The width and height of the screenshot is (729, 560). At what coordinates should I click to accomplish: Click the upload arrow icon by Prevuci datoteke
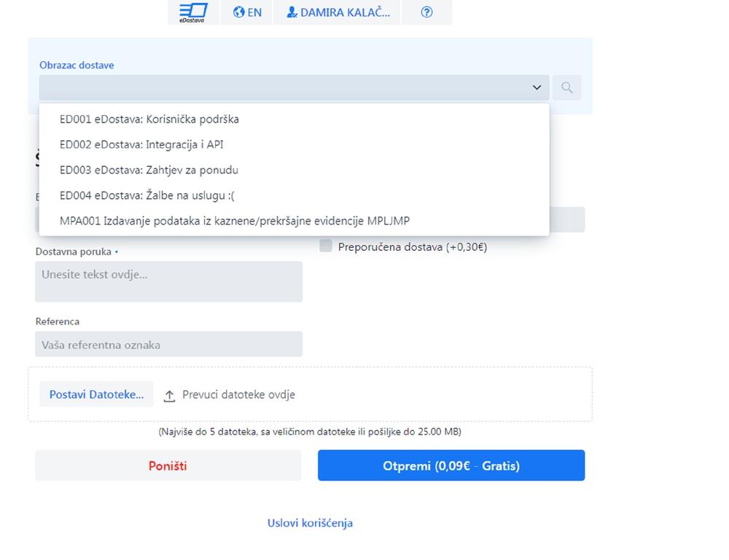tap(169, 395)
